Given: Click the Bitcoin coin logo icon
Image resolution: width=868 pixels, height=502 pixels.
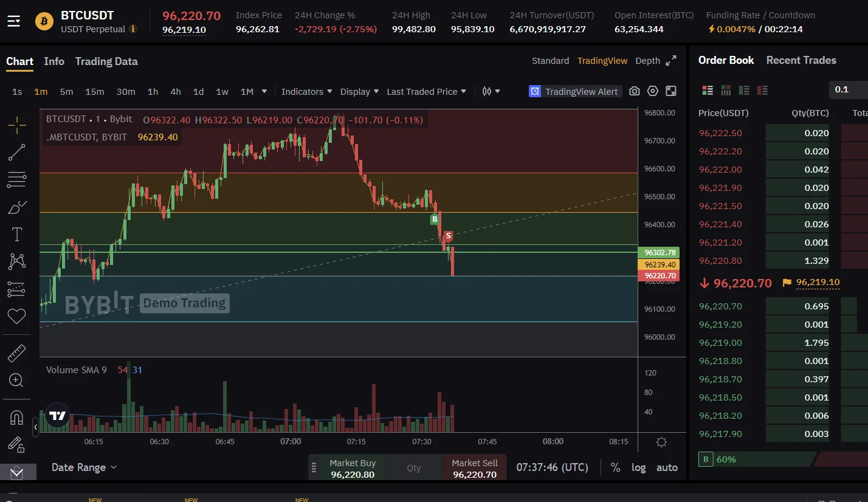Looking at the screenshot, I should coord(44,22).
